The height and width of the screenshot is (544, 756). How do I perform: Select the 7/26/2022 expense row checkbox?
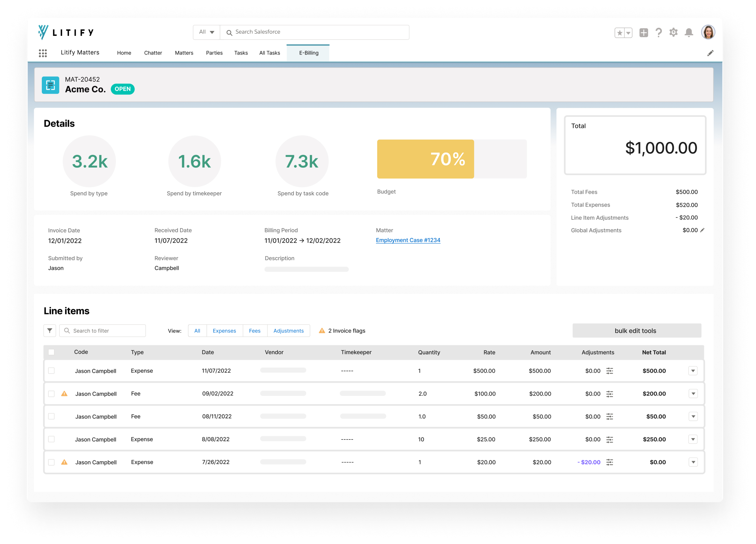coord(51,462)
